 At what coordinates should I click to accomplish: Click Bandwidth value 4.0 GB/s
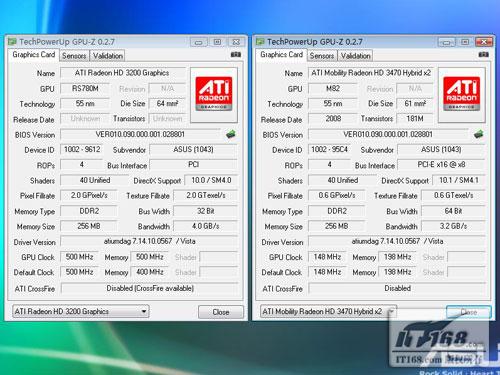[206, 226]
